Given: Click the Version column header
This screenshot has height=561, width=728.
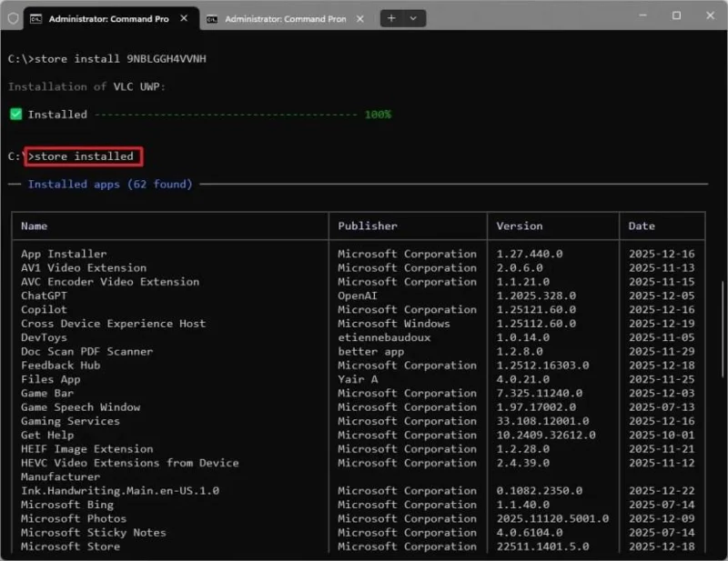Looking at the screenshot, I should coord(520,226).
